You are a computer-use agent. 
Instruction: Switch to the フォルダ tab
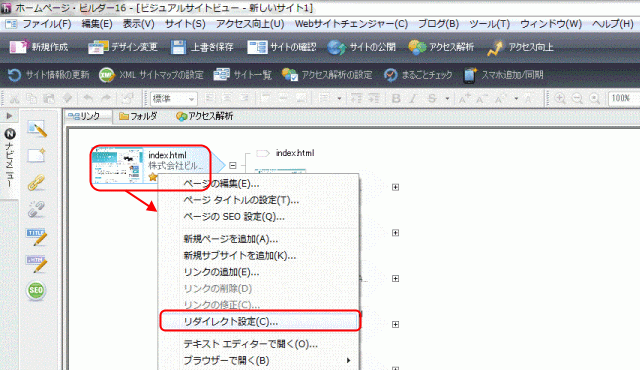138,116
